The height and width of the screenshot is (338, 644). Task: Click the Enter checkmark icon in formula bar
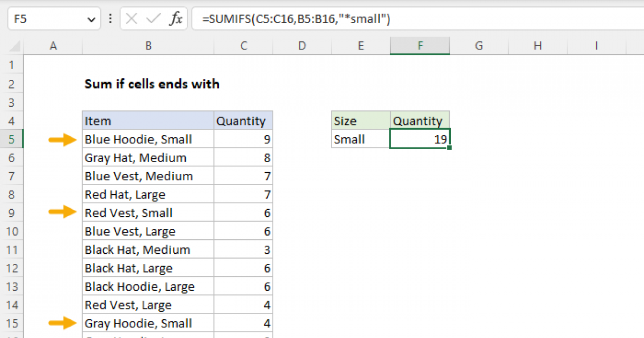pyautogui.click(x=153, y=19)
